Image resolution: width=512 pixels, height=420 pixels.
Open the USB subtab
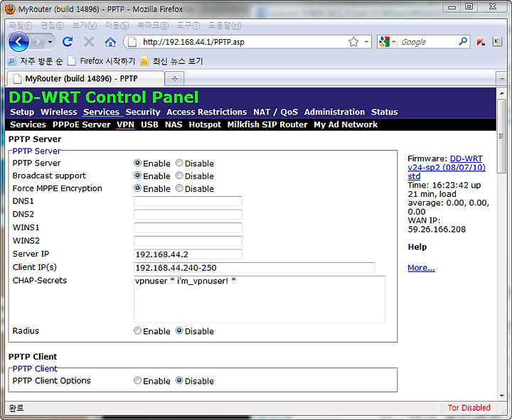coord(149,124)
